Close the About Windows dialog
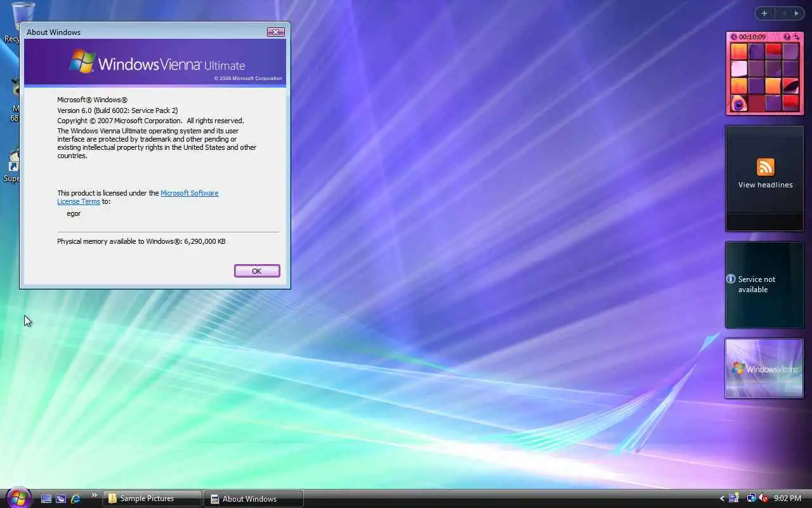812x508 pixels. click(x=275, y=32)
